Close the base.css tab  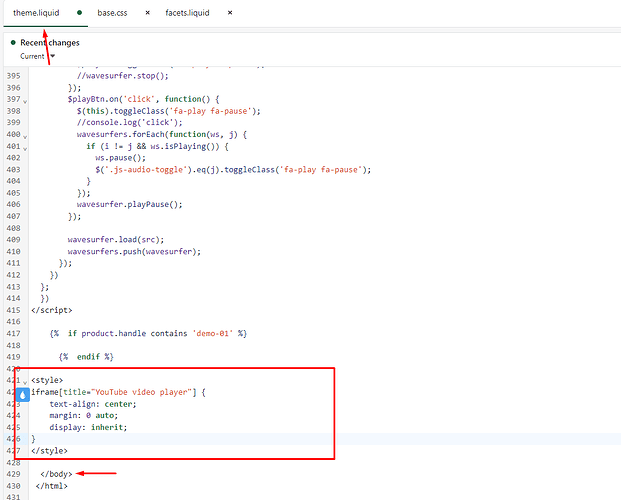point(148,13)
